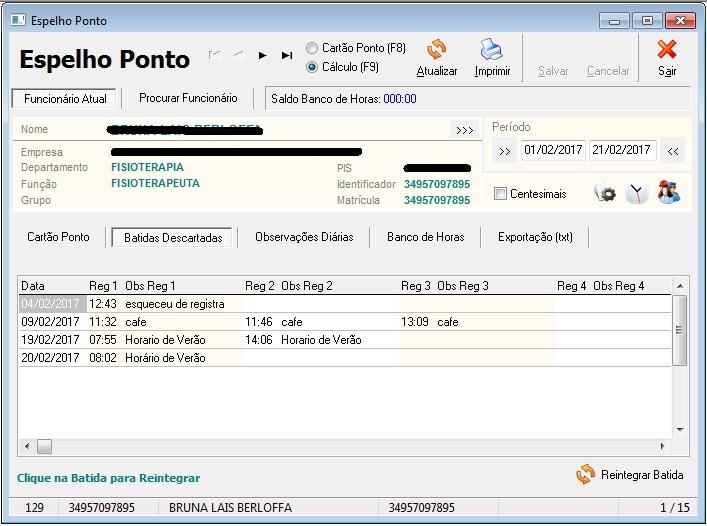The width and height of the screenshot is (707, 526).
Task: Click the clock icon beside Centesimais
Action: coord(637,194)
